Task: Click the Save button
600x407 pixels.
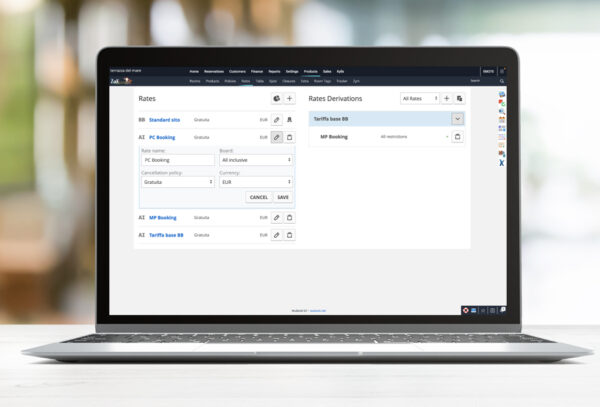Action: (x=283, y=198)
